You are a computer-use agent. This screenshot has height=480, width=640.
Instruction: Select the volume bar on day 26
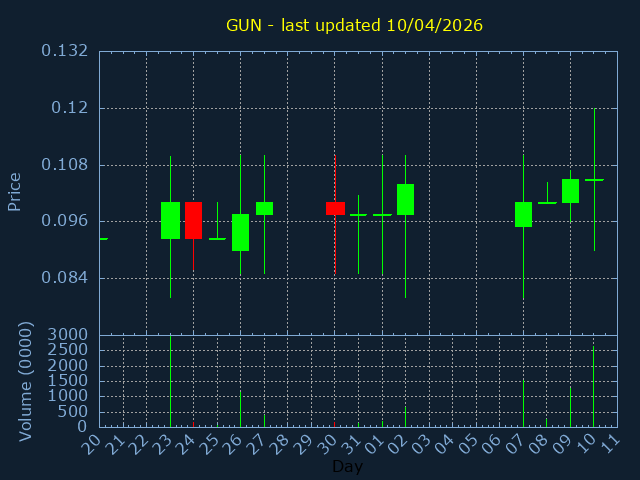click(240, 408)
